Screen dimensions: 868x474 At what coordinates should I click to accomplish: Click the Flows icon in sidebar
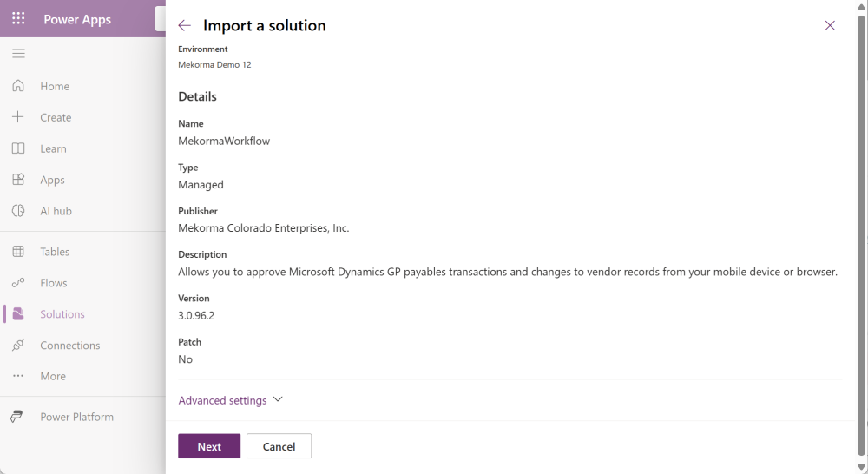click(x=18, y=283)
